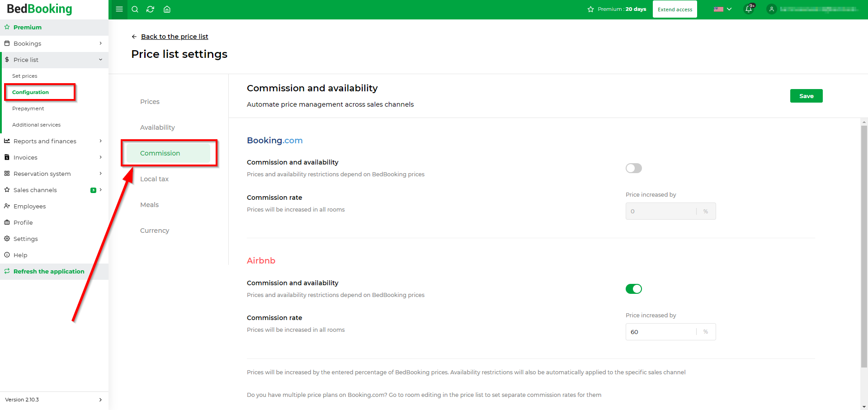Expand Sales channels chevron
Image resolution: width=868 pixels, height=410 pixels.
coord(100,190)
